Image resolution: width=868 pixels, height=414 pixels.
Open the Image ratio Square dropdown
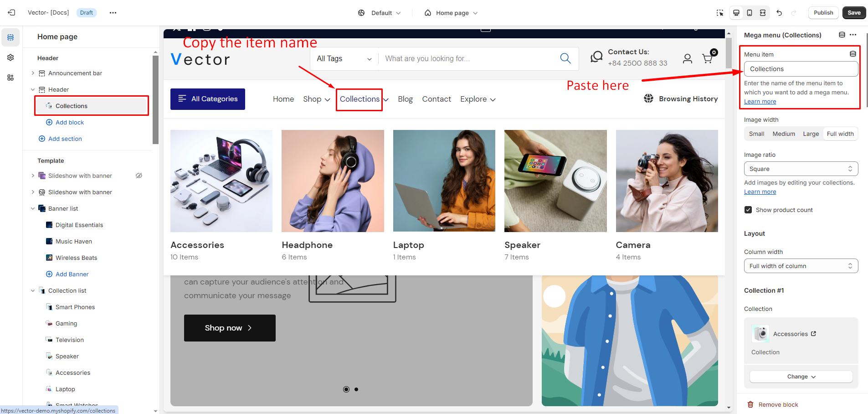point(801,169)
